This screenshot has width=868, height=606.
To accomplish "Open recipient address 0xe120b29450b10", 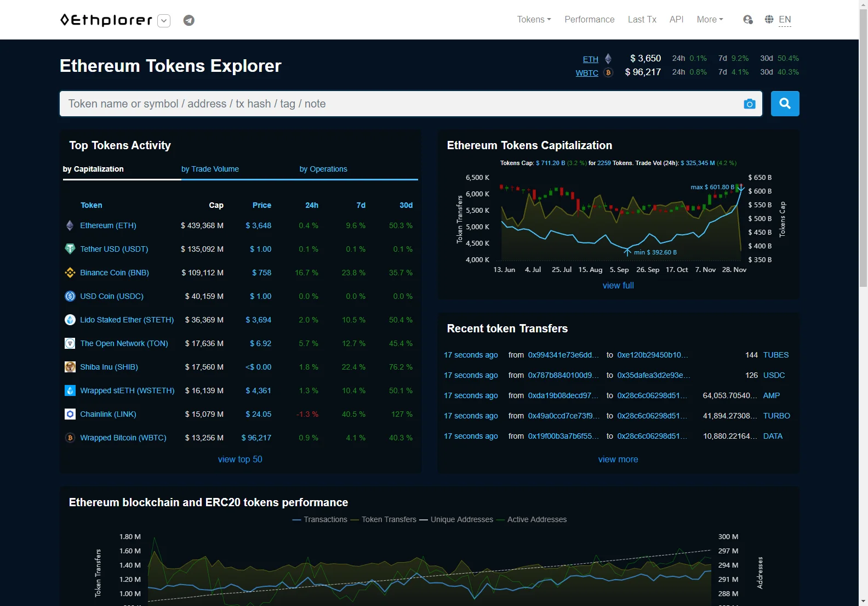I will (653, 355).
